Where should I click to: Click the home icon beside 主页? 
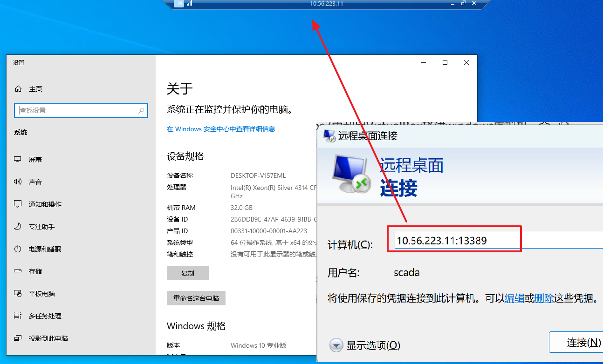[x=18, y=89]
